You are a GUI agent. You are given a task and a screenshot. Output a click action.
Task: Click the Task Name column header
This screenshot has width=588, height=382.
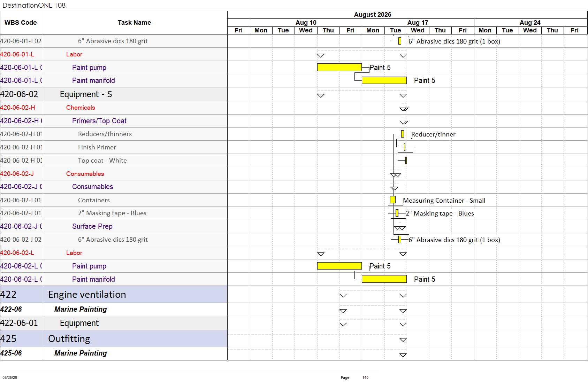point(135,23)
